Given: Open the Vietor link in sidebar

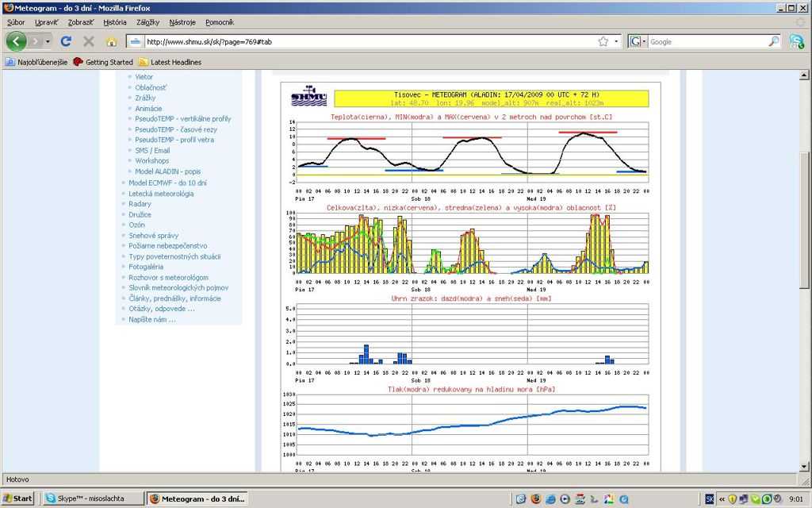Looking at the screenshot, I should [144, 77].
